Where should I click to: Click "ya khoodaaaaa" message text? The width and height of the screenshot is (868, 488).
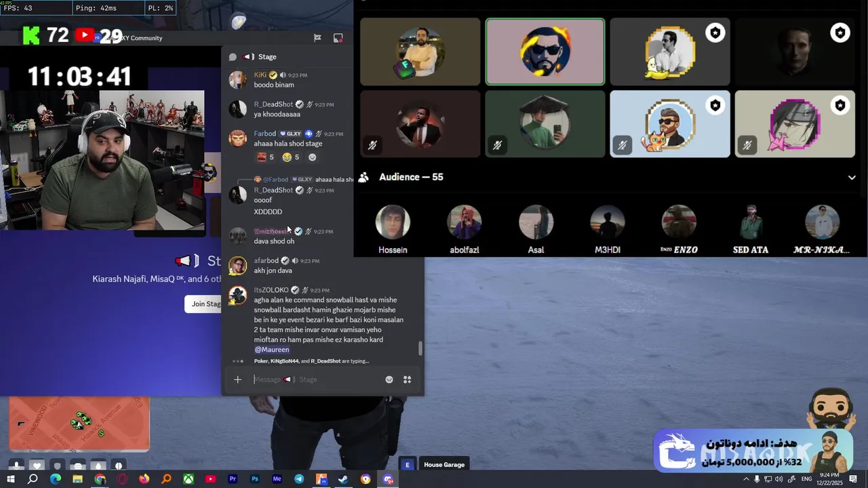pyautogui.click(x=277, y=115)
